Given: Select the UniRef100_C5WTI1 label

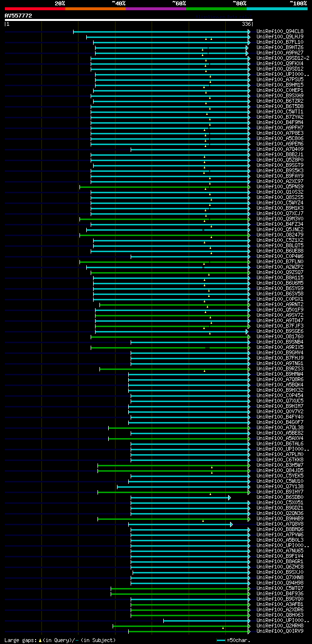Looking at the screenshot, I should point(280,112).
